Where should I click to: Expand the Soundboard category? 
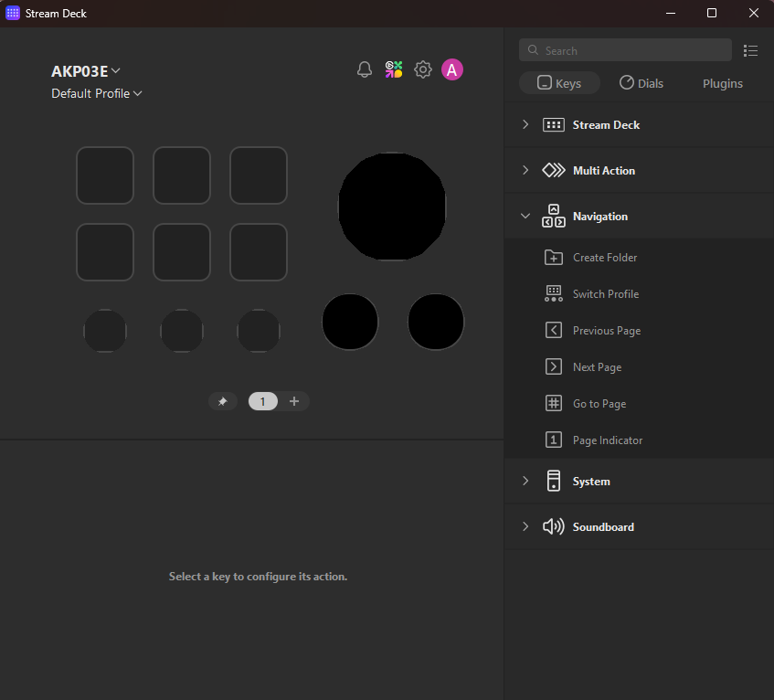[x=640, y=526]
